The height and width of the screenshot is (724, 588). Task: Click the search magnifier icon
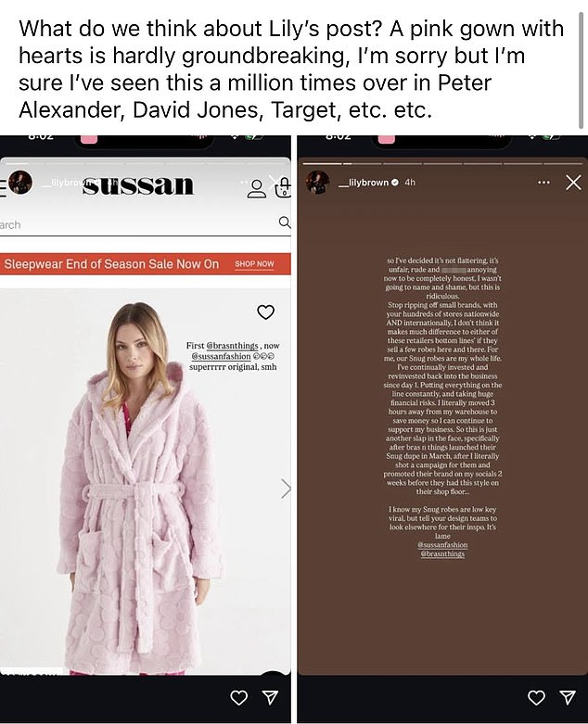click(x=285, y=222)
